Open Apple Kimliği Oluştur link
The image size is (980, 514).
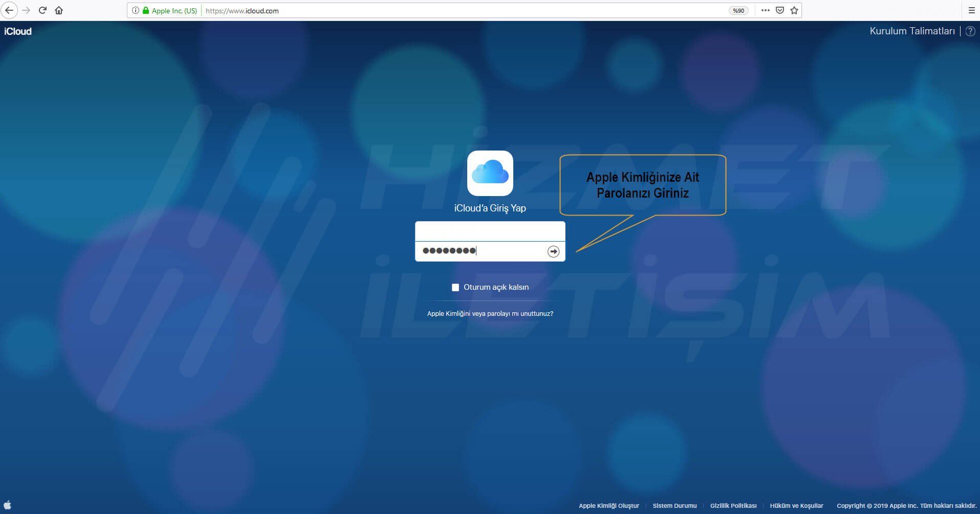point(609,506)
